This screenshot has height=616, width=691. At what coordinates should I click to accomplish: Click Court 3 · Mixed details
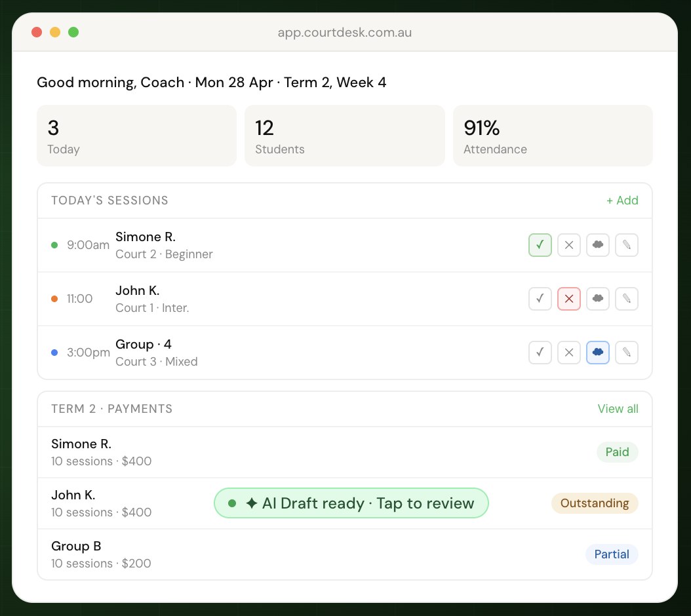pos(157,362)
